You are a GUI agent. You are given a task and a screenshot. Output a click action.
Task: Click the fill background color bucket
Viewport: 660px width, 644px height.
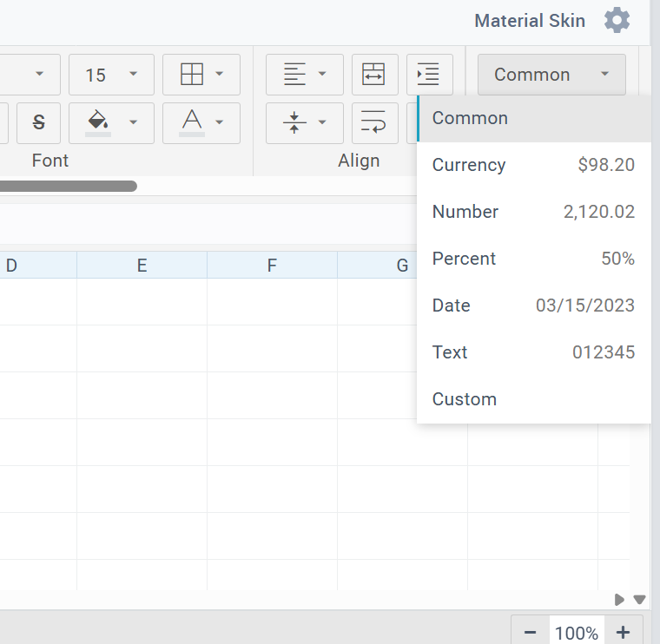coord(98,122)
